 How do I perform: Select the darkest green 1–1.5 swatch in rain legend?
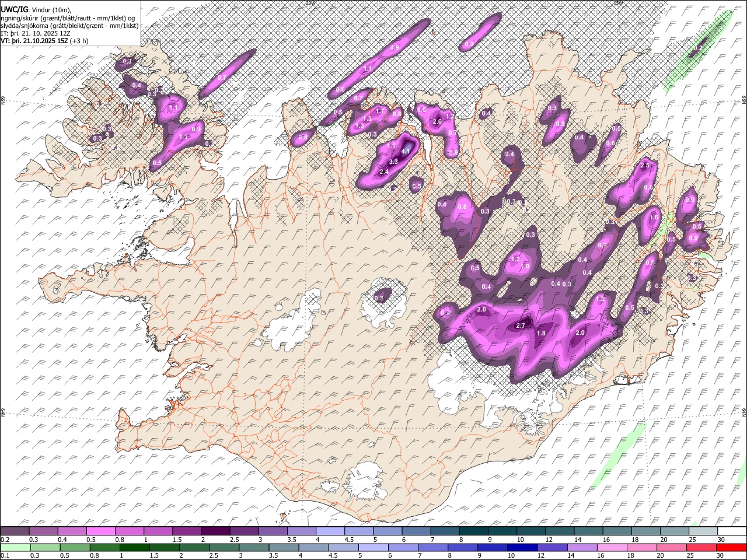pos(134,548)
